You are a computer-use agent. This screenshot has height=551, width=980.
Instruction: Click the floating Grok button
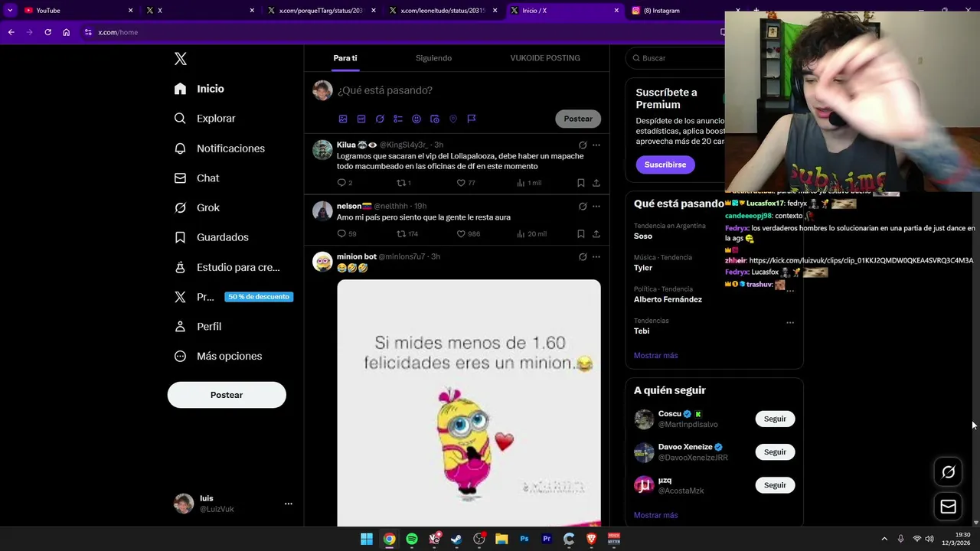[x=948, y=472]
